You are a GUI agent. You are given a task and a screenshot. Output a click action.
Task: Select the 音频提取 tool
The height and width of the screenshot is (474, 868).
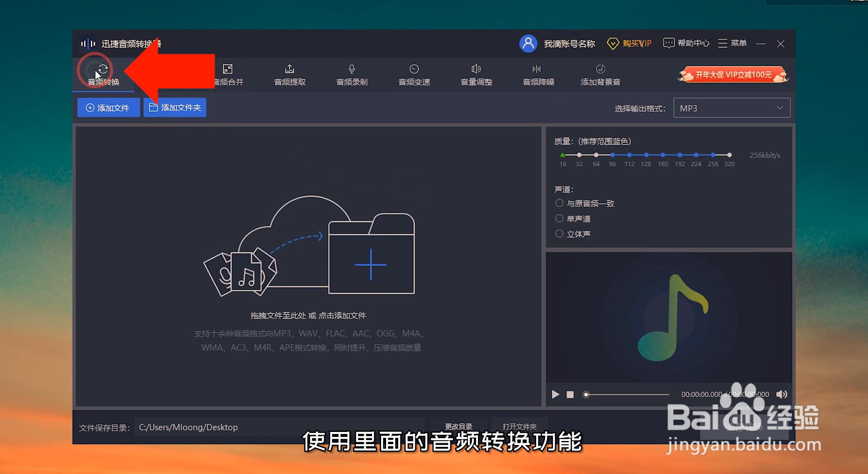tap(290, 75)
